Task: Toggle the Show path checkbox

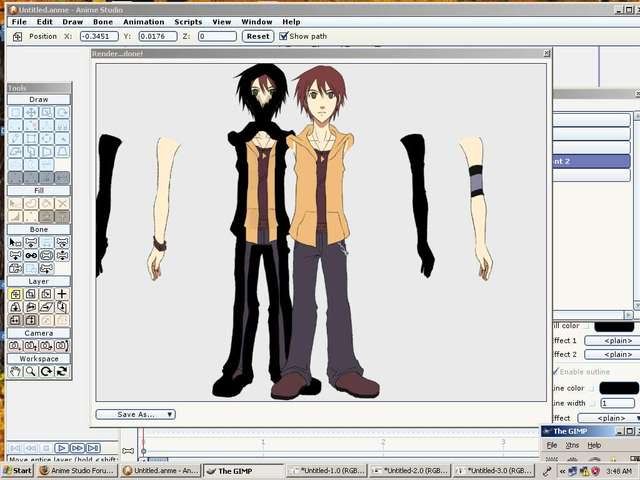Action: (x=283, y=36)
